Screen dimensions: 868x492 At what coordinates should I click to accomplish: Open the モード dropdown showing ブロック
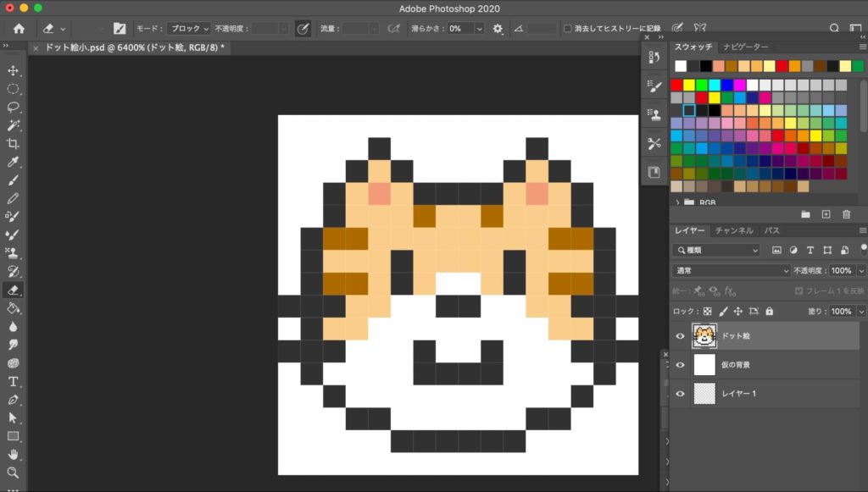186,26
